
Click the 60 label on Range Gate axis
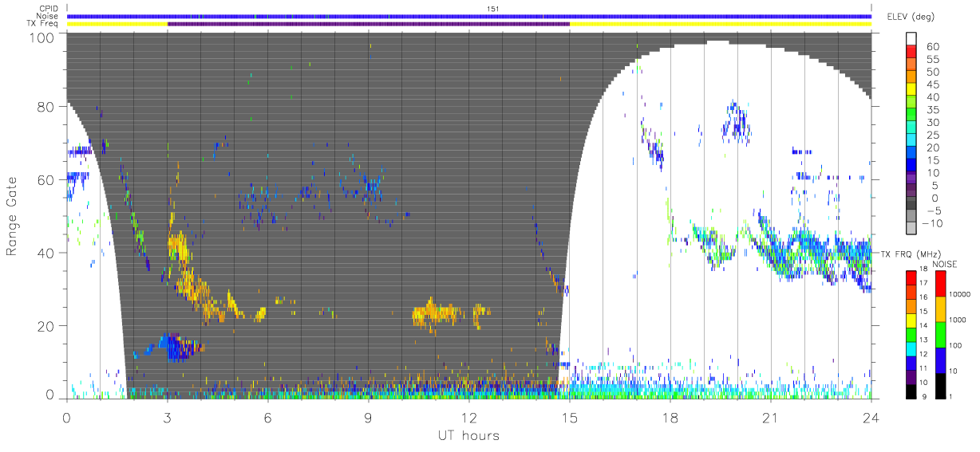46,180
